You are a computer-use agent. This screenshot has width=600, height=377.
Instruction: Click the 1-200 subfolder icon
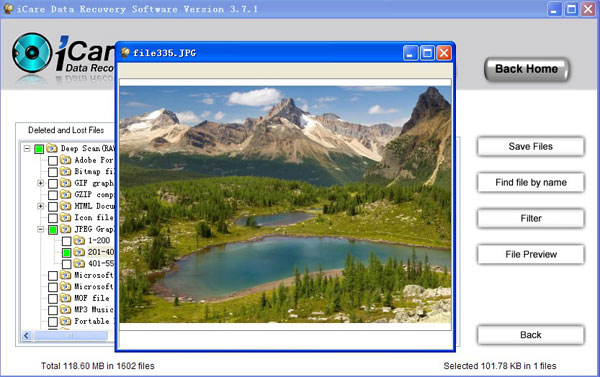pyautogui.click(x=79, y=240)
